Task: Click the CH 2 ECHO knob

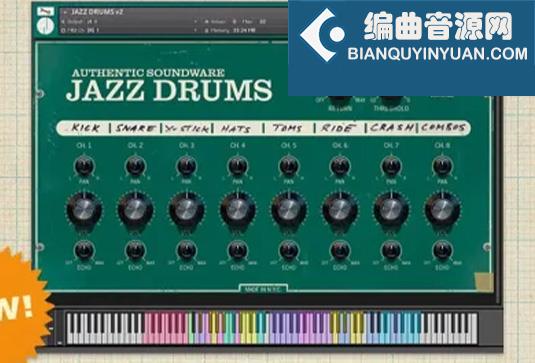Action: (x=135, y=251)
